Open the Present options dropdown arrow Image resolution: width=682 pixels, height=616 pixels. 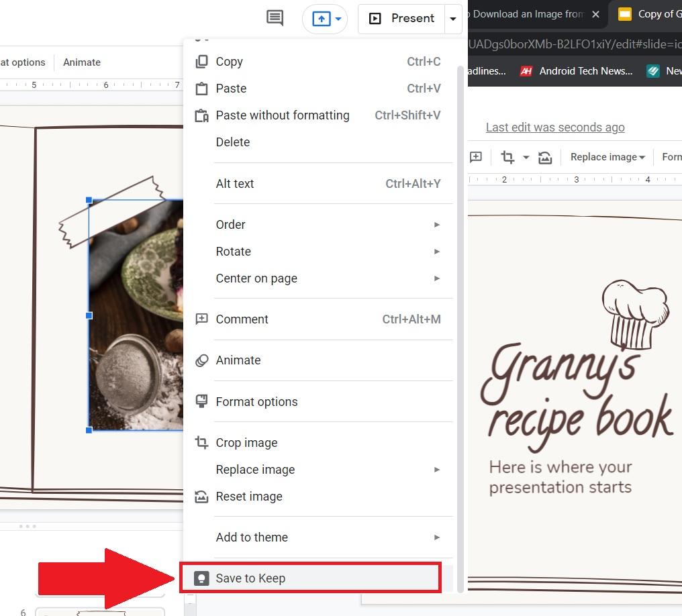pyautogui.click(x=453, y=19)
